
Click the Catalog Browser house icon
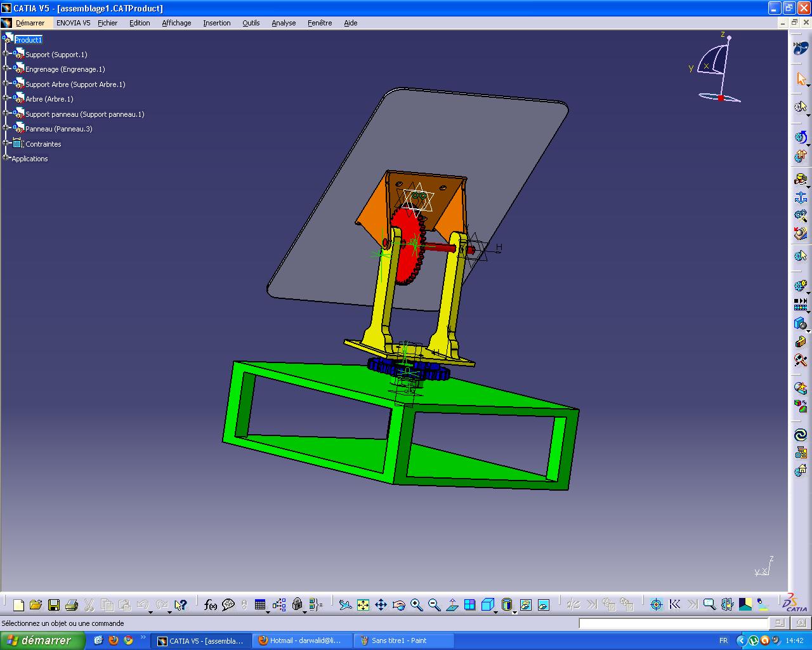tap(801, 470)
